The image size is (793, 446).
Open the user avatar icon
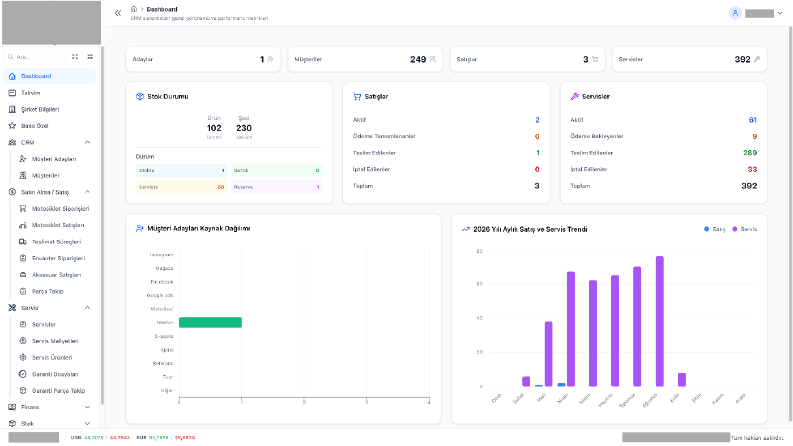coord(735,13)
